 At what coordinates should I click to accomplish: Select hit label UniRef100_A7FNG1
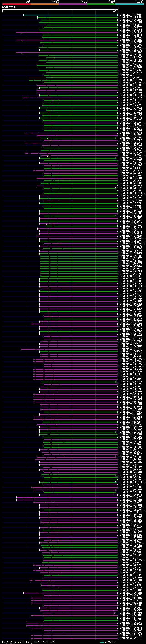coord(131,281)
